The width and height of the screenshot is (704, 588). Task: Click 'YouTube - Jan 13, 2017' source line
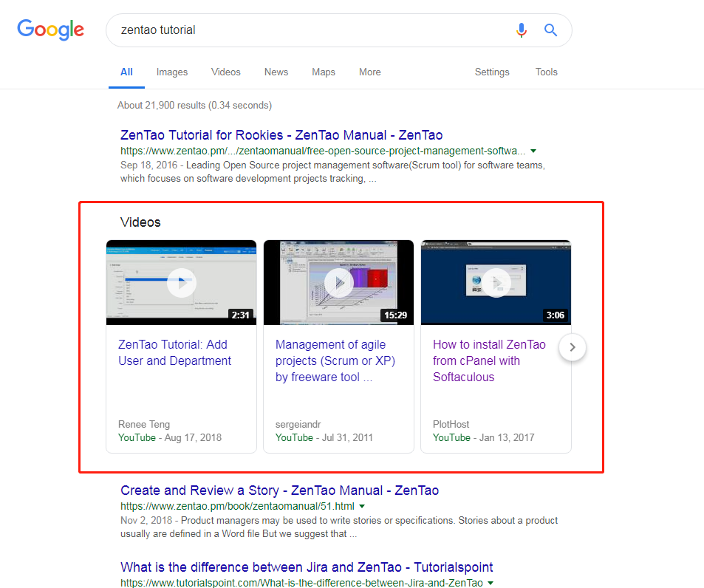click(x=484, y=437)
